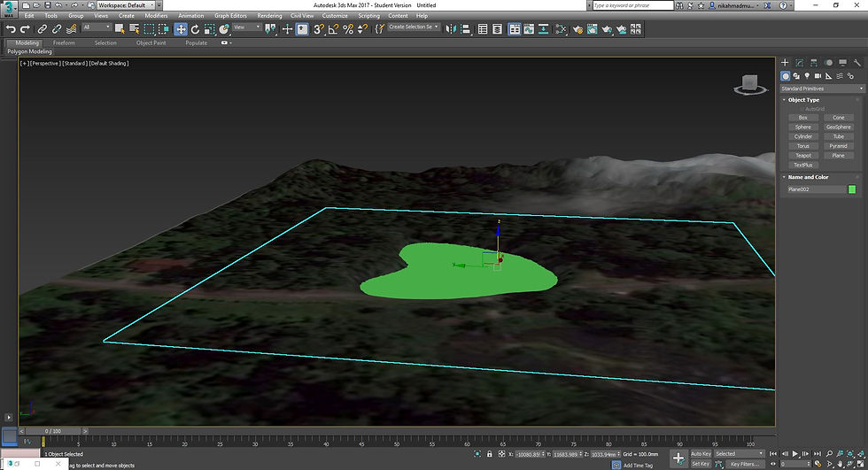This screenshot has height=470, width=868.
Task: Activate the Select and Rotate tool
Action: pyautogui.click(x=195, y=28)
